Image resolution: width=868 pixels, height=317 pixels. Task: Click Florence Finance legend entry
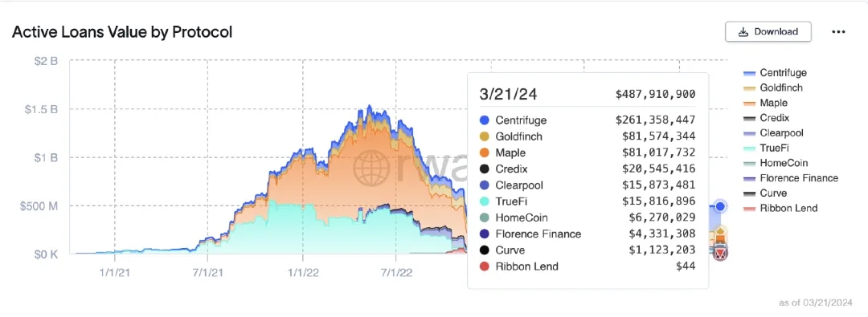pyautogui.click(x=791, y=178)
